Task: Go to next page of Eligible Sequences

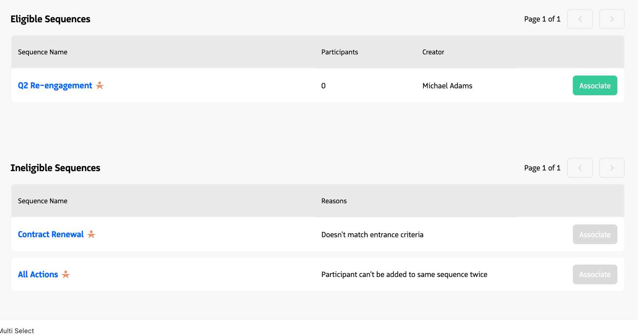Action: 612,19
